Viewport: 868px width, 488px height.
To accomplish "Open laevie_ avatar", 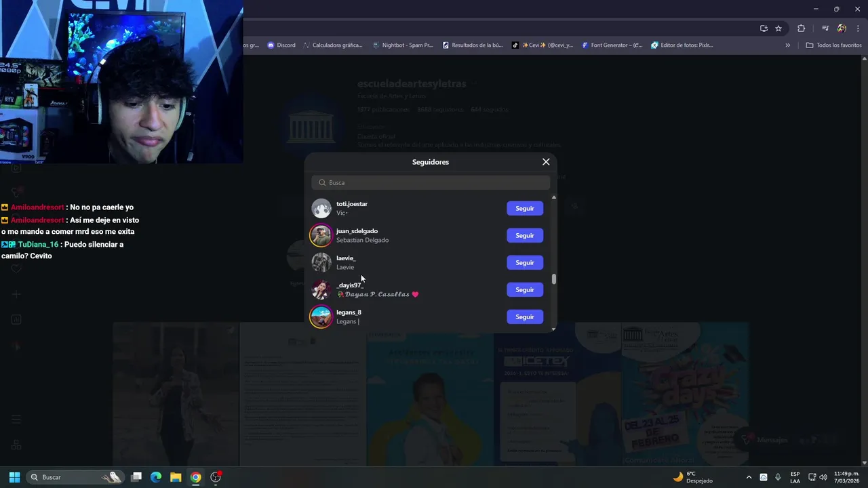I will pyautogui.click(x=321, y=262).
